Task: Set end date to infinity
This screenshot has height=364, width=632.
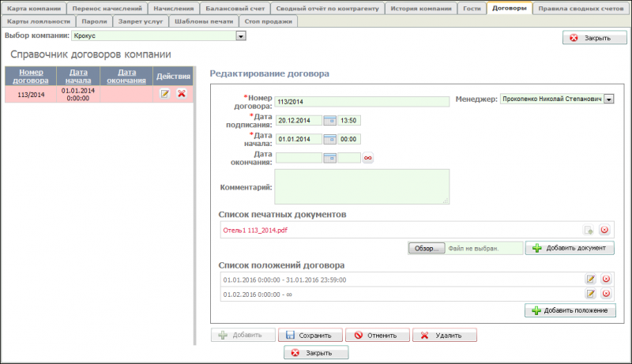Action: (367, 158)
